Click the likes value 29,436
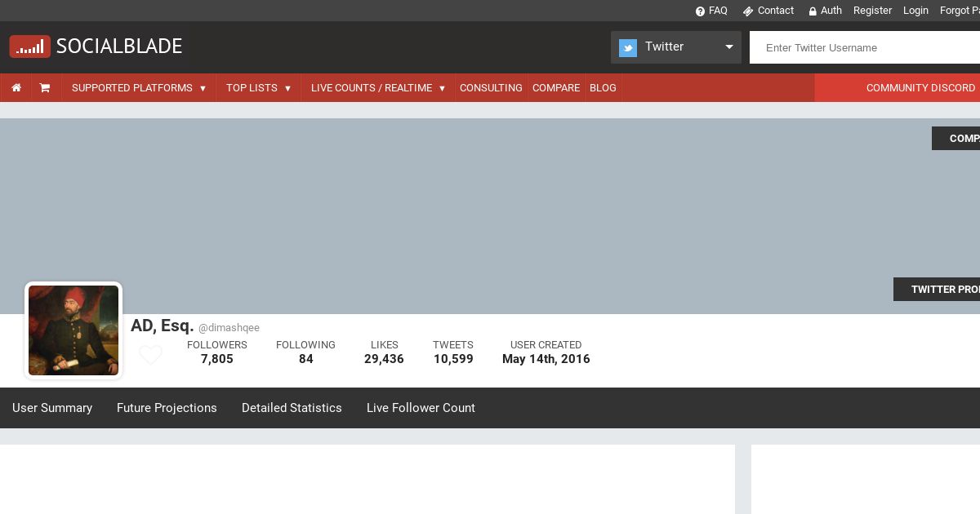 (x=384, y=359)
